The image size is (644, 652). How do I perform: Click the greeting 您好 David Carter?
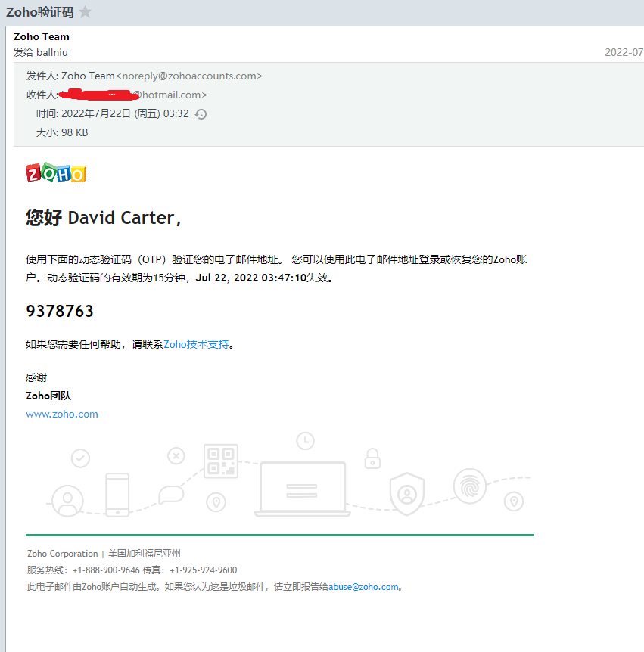(103, 218)
